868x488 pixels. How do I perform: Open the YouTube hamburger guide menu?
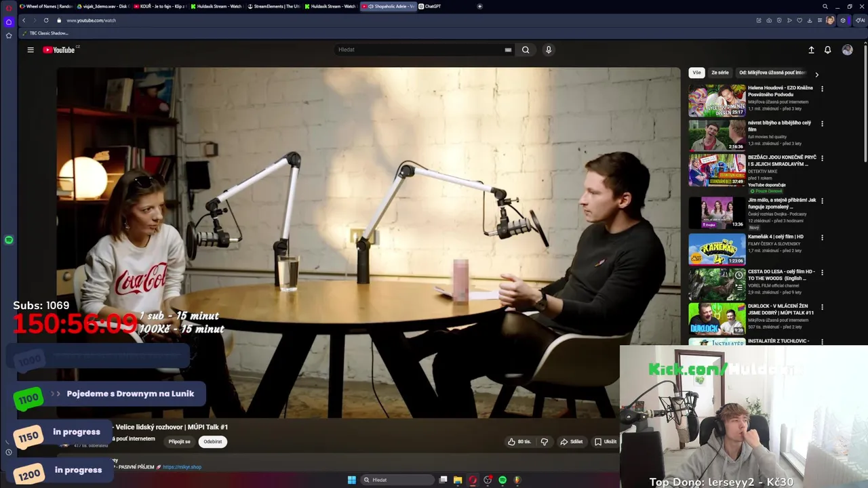coord(31,49)
